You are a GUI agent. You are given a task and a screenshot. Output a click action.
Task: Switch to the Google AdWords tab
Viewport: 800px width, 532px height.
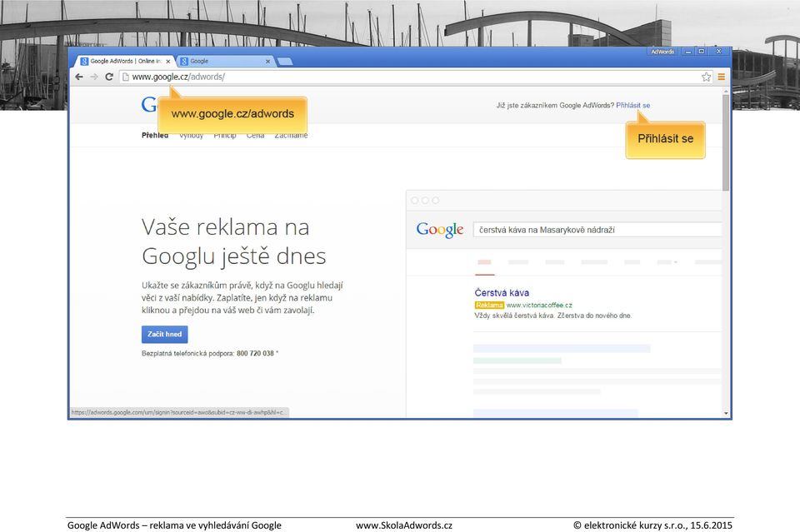click(x=126, y=61)
